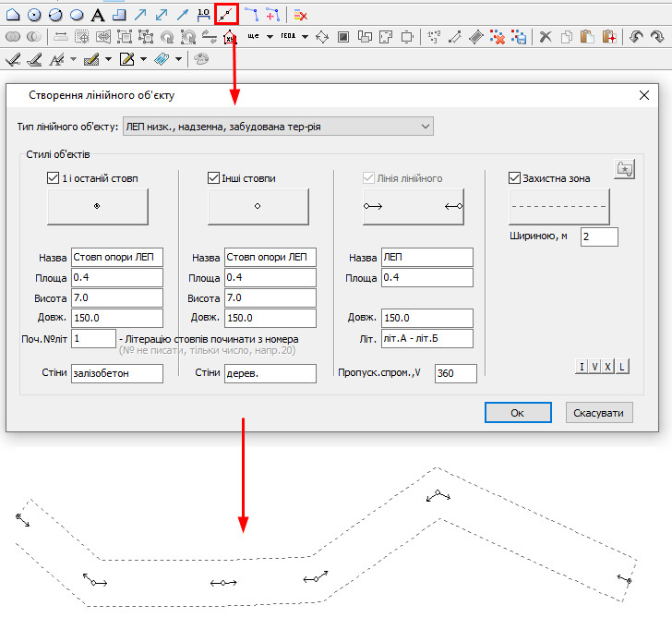Toggle 'Лінія лінійного' checkbox

[x=368, y=177]
